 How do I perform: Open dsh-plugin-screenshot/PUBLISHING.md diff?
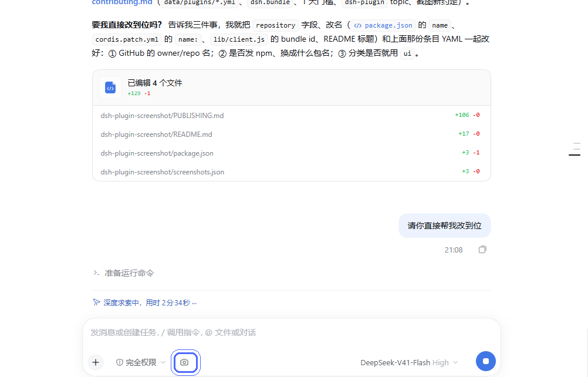click(x=292, y=116)
